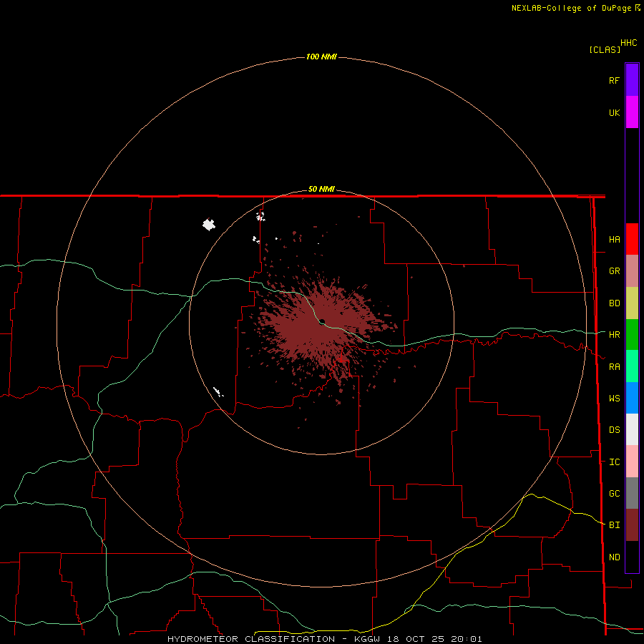Click the 50 NMI range ring label
Image resolution: width=644 pixels, height=644 pixels.
(x=321, y=189)
